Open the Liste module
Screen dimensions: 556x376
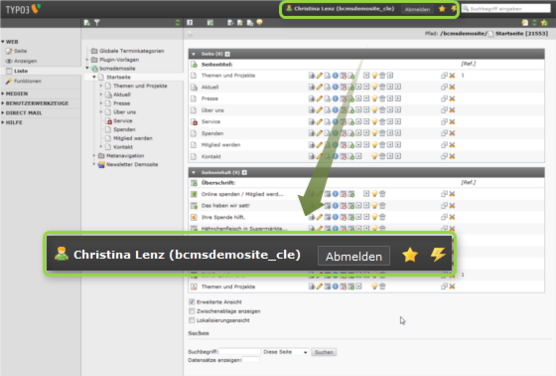(21, 71)
